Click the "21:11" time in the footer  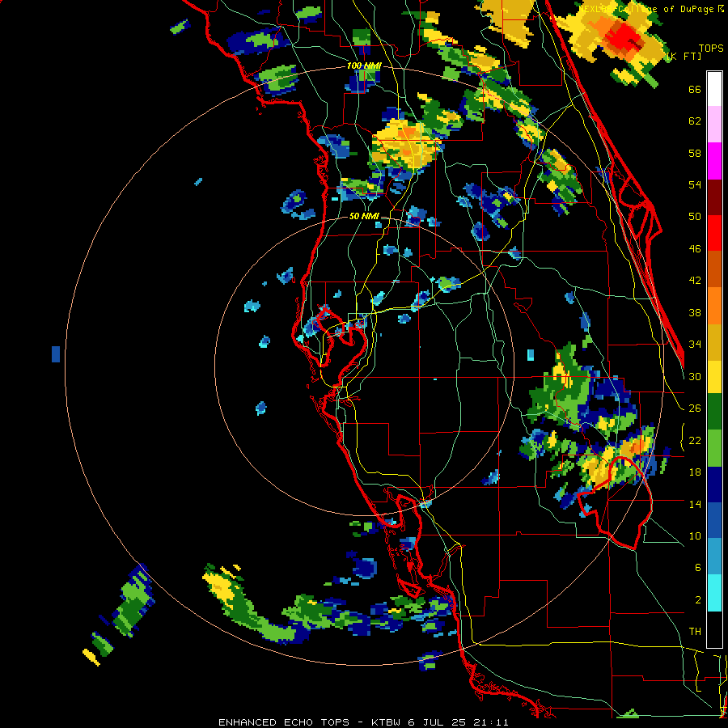[x=491, y=722]
